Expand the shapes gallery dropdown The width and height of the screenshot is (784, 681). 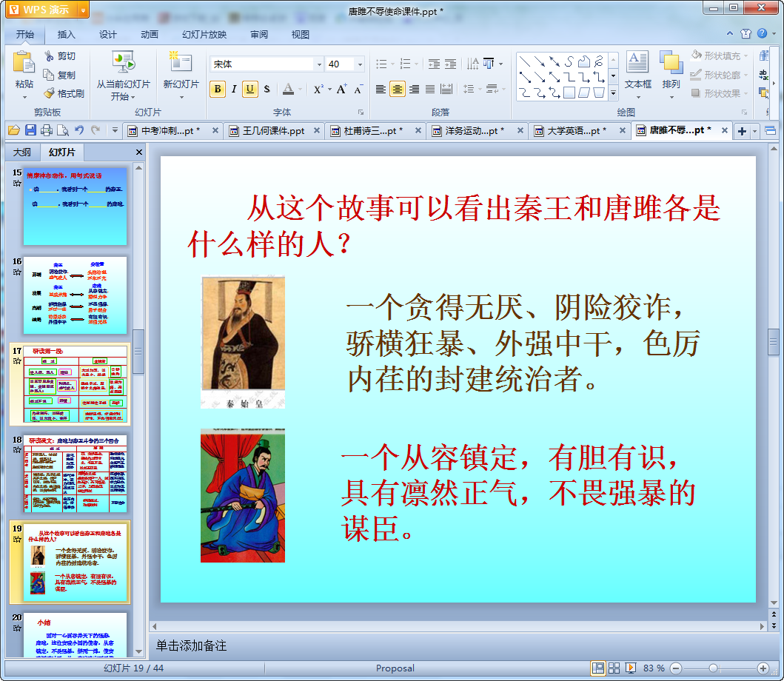click(x=613, y=93)
